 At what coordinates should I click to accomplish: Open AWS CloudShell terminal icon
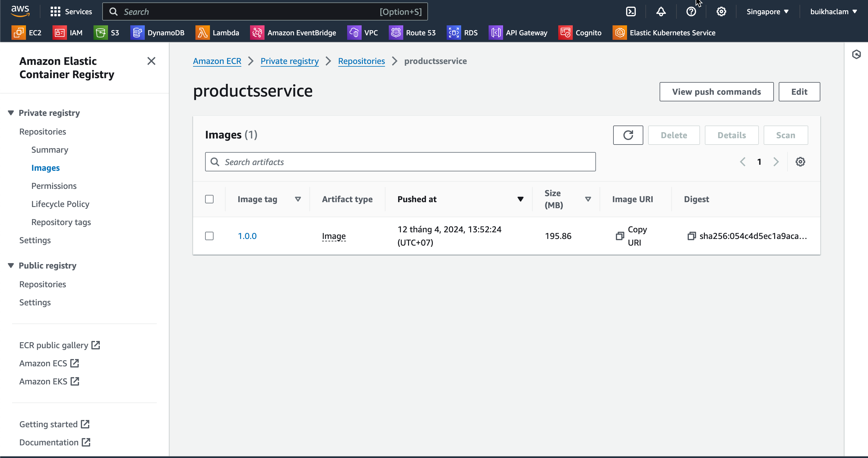[631, 12]
